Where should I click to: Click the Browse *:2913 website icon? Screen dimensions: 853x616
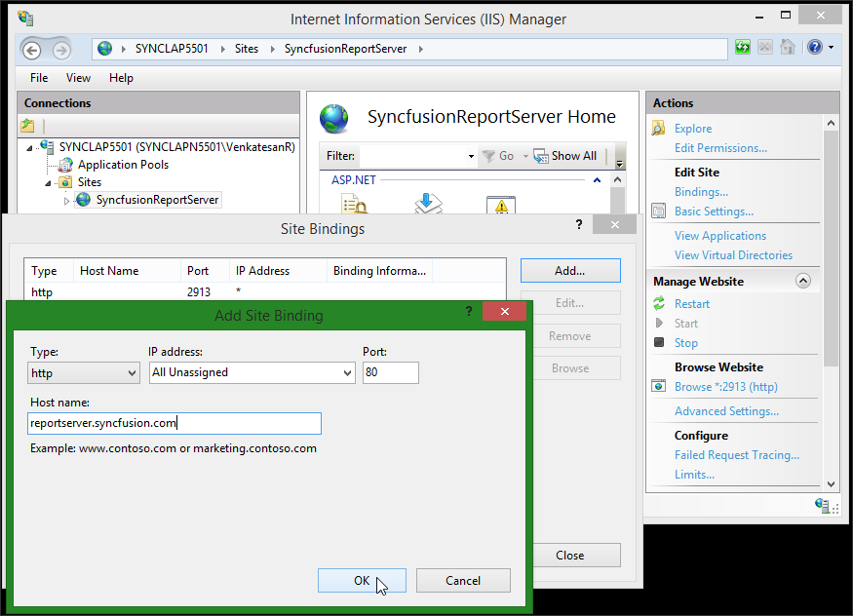coord(658,386)
